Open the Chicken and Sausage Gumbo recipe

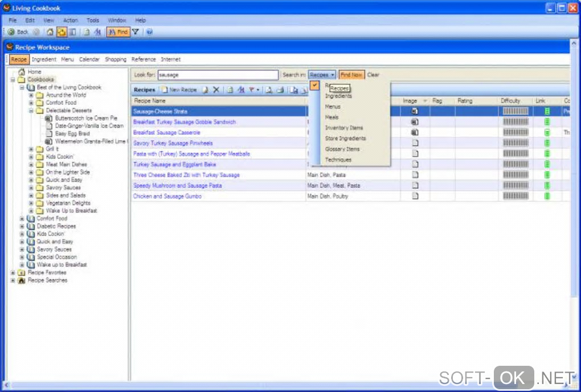[167, 196]
